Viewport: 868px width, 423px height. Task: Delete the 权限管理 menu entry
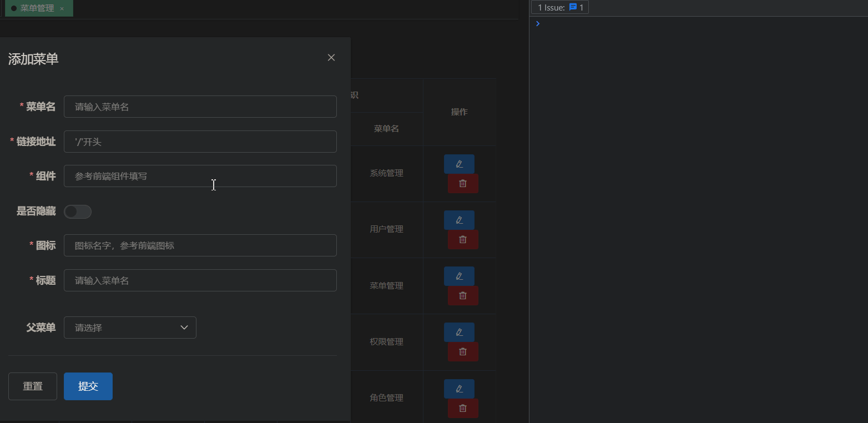463,351
